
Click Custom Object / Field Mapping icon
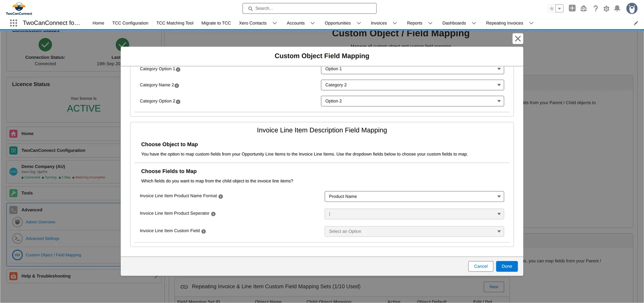[17, 255]
